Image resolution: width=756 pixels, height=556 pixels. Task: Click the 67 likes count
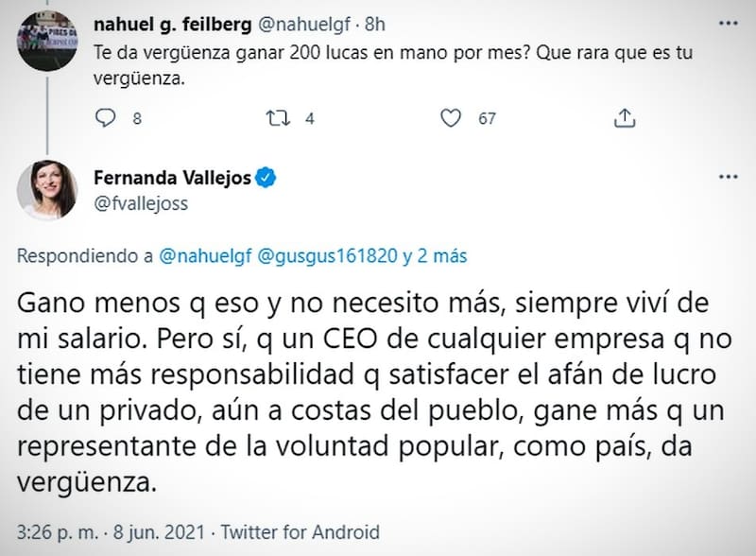pos(487,118)
